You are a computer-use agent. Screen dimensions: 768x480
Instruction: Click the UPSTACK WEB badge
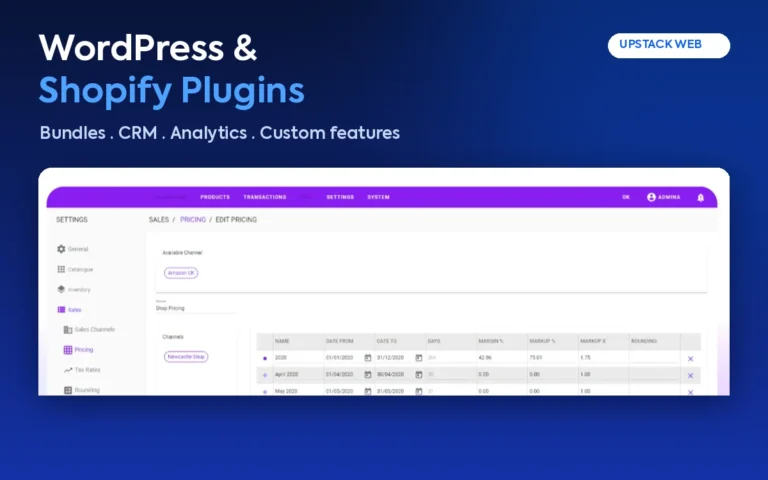point(669,45)
